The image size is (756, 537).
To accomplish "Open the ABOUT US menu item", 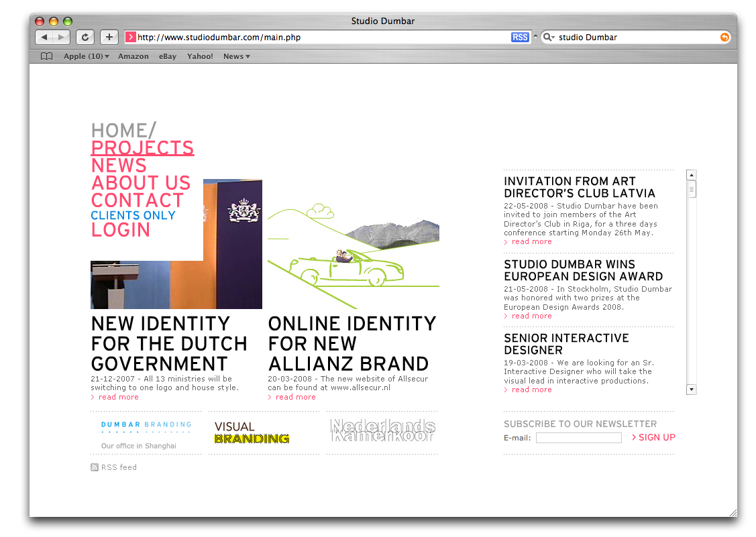I will click(141, 183).
